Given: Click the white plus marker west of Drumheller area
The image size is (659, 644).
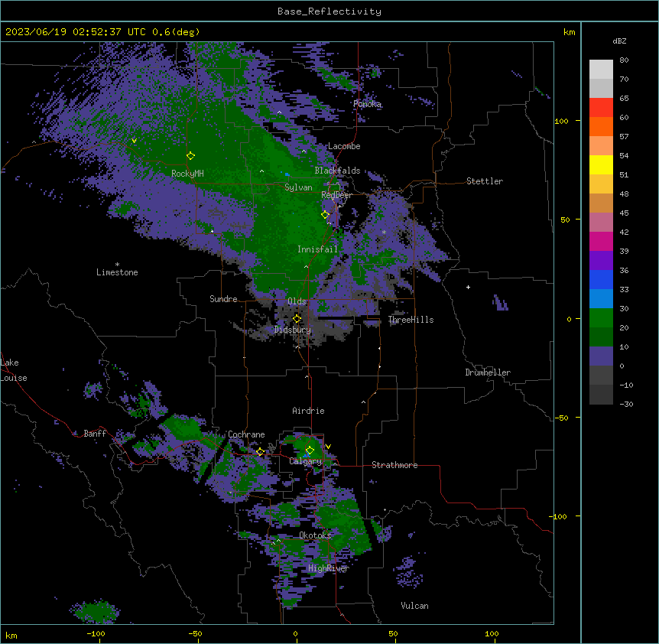Looking at the screenshot, I should point(468,287).
